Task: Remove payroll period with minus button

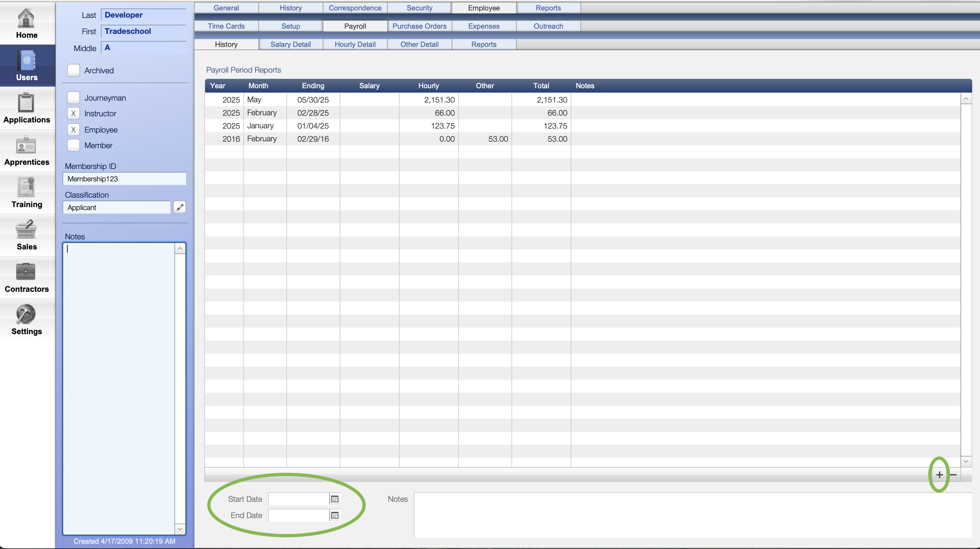Action: click(x=953, y=475)
